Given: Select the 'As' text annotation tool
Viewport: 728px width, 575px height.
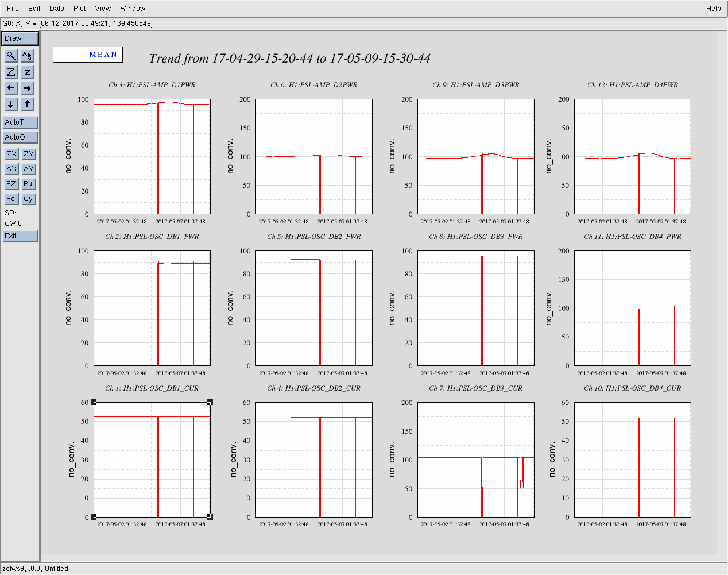Looking at the screenshot, I should coord(27,56).
